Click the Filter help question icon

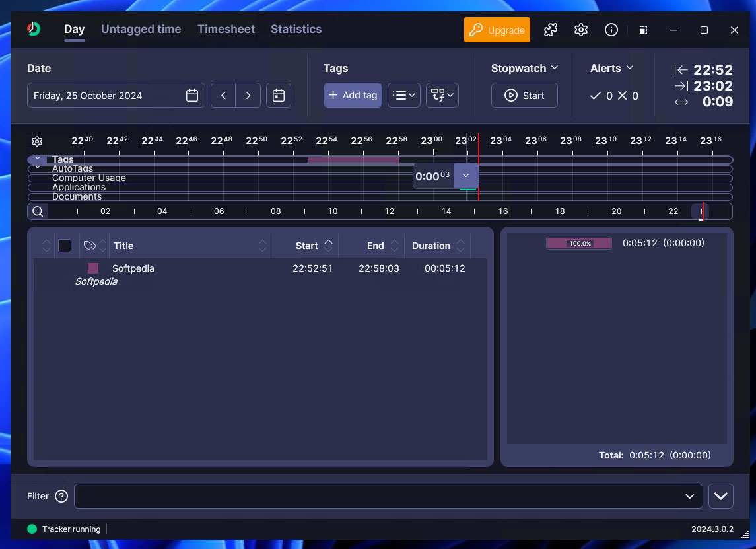(61, 496)
